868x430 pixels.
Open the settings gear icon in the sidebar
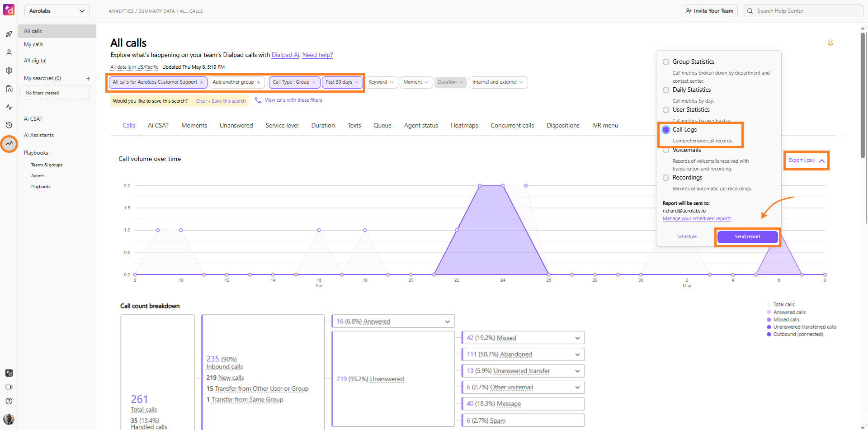coord(9,71)
